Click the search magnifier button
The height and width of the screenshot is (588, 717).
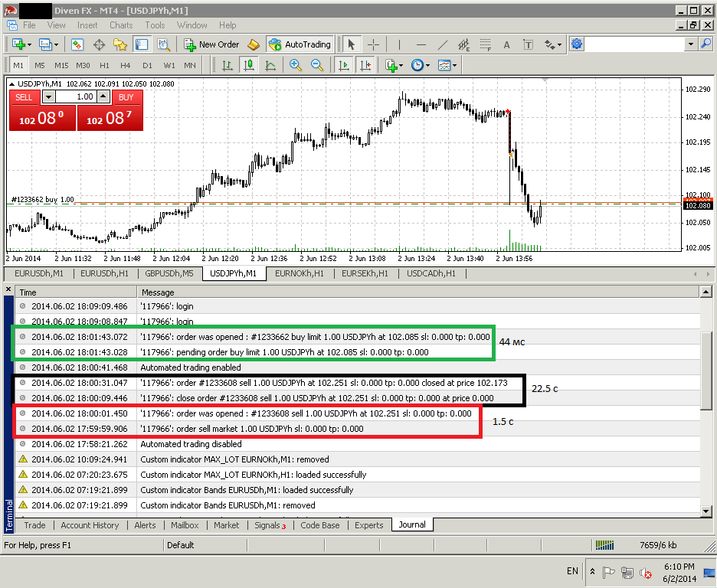[x=706, y=44]
